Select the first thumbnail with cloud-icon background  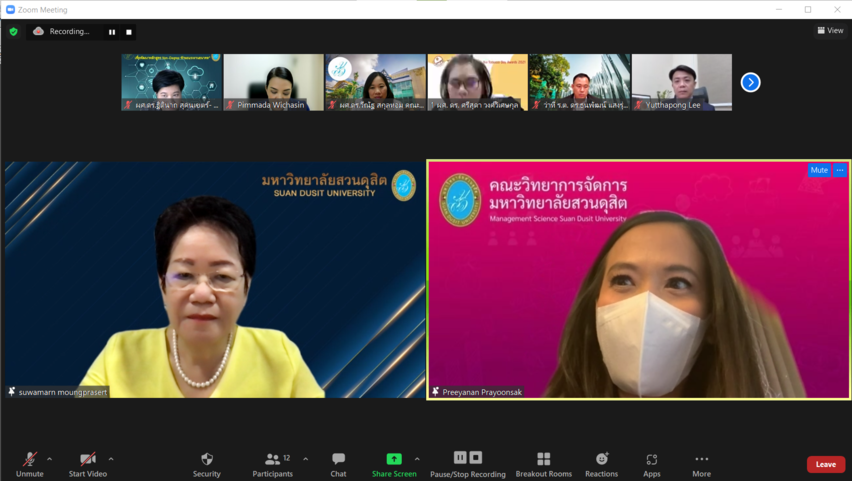[172, 82]
